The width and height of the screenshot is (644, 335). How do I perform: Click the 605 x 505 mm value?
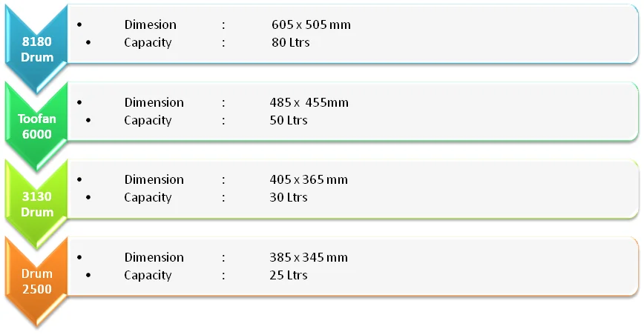(x=311, y=24)
